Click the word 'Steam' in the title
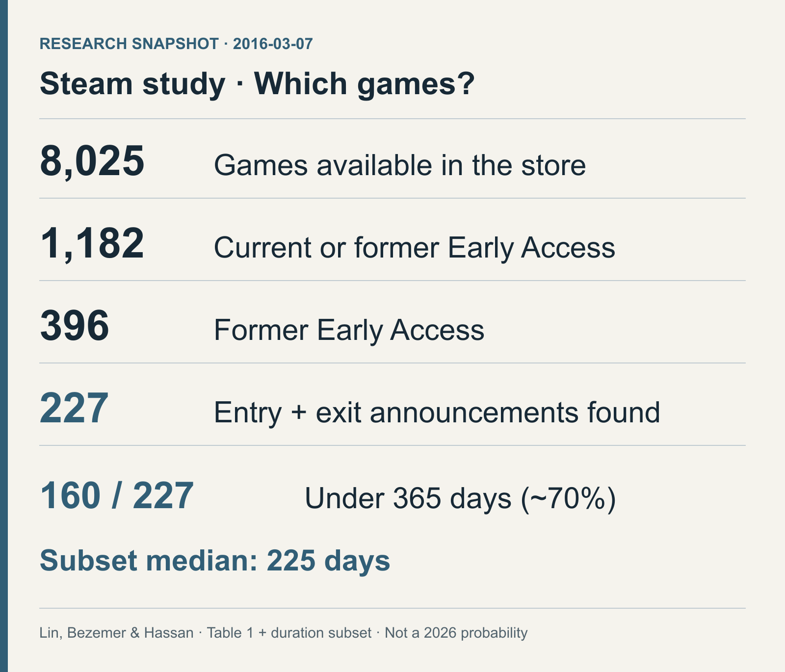This screenshot has width=785, height=672. pyautogui.click(x=86, y=83)
